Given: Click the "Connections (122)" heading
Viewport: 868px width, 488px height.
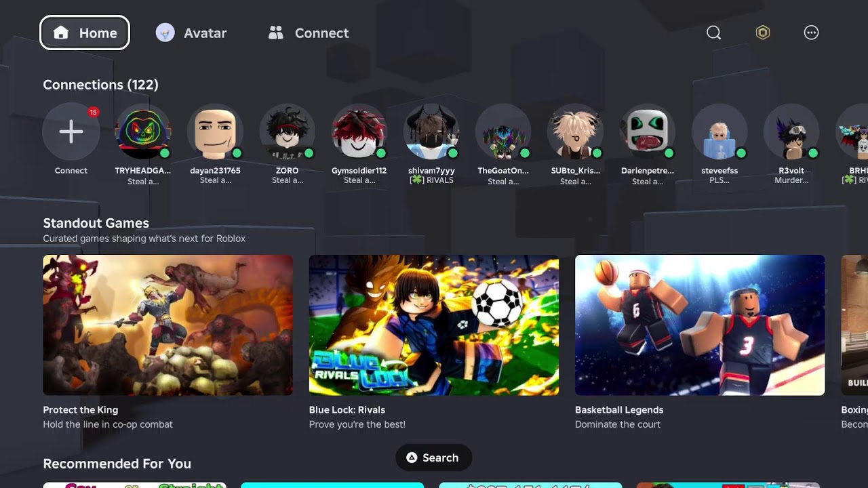Looking at the screenshot, I should pos(100,85).
